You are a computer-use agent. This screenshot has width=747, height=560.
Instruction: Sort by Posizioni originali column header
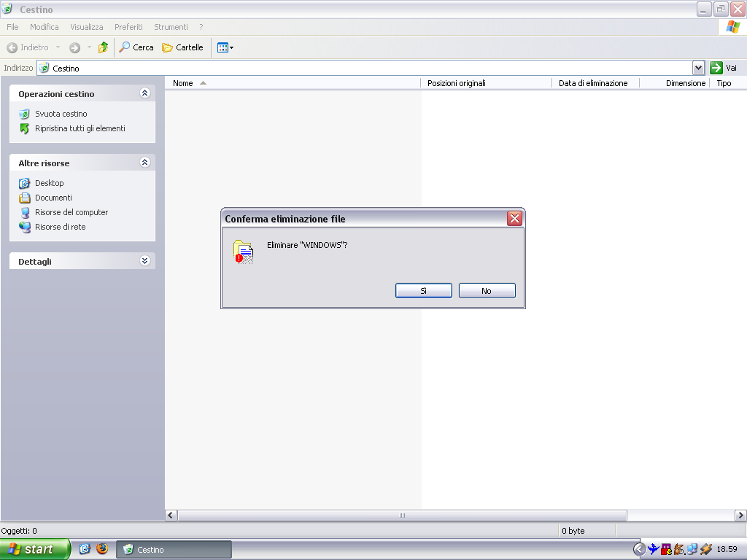486,83
